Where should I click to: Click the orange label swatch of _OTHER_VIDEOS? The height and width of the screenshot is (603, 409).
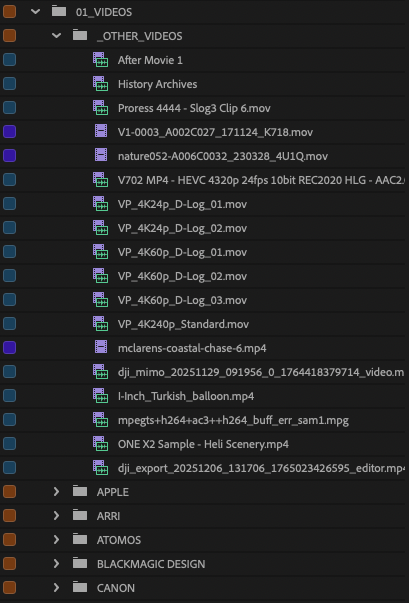click(x=9, y=36)
